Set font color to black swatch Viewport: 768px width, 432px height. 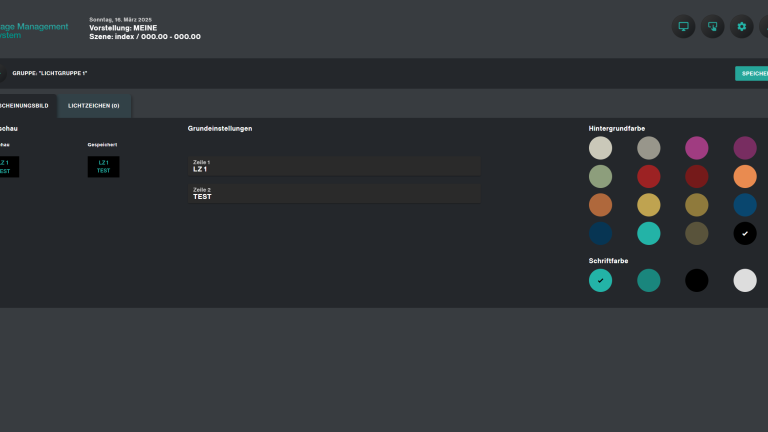697,281
